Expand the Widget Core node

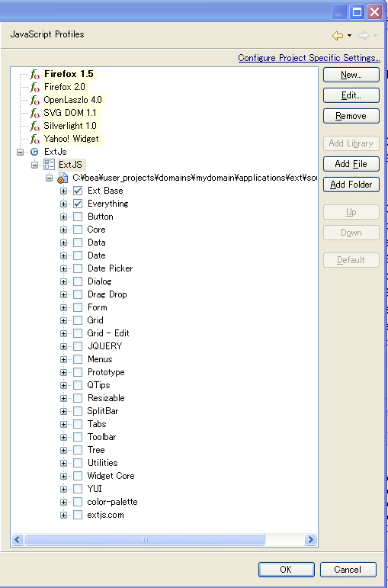[63, 476]
